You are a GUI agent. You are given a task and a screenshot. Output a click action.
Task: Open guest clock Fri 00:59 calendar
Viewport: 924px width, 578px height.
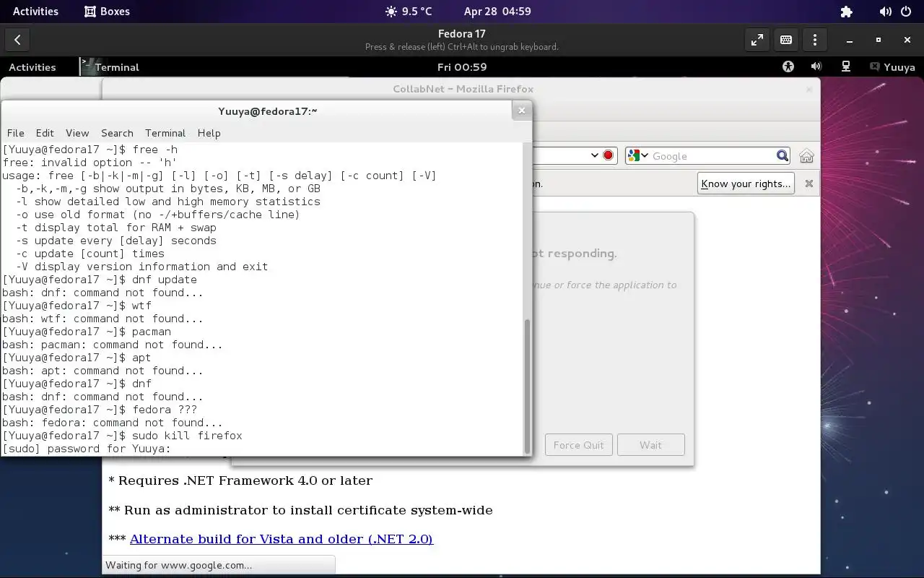462,66
